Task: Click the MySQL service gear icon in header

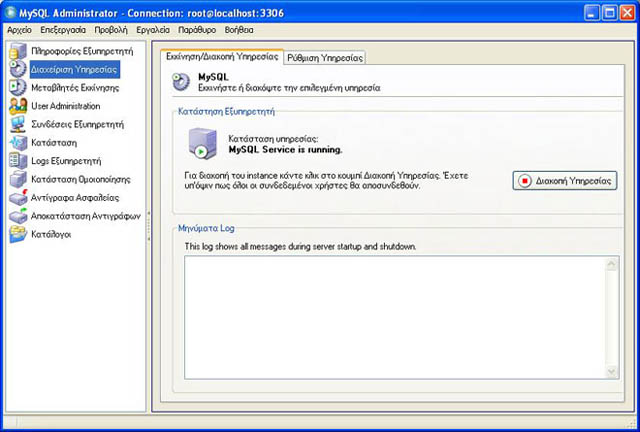Action: (181, 82)
